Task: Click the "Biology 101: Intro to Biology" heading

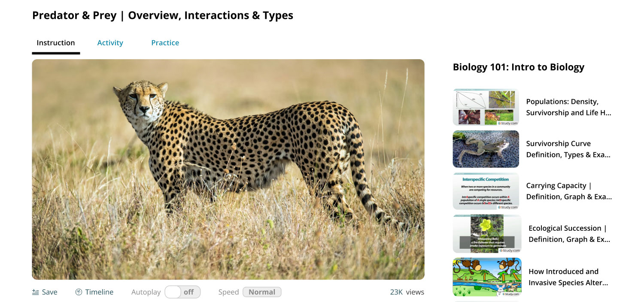Action: 519,67
